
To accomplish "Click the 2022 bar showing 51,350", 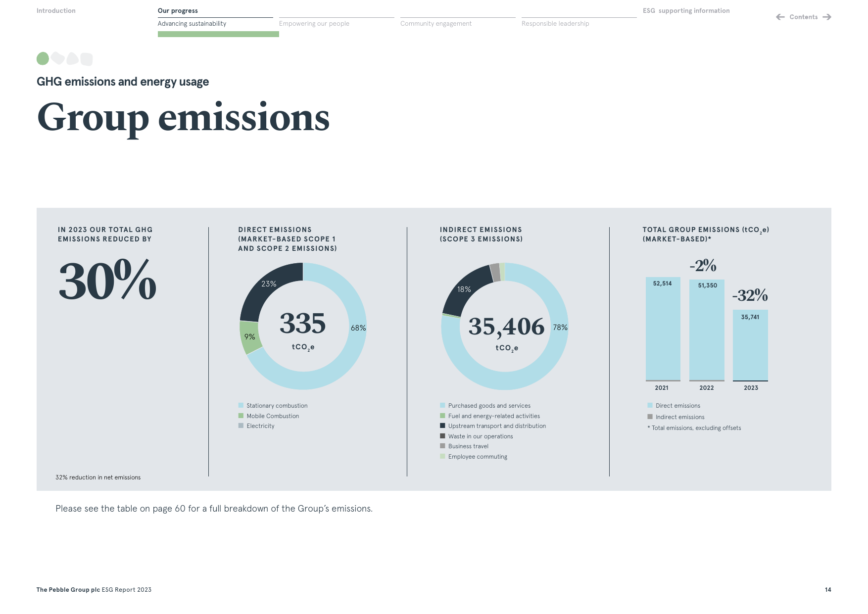I will point(707,331).
